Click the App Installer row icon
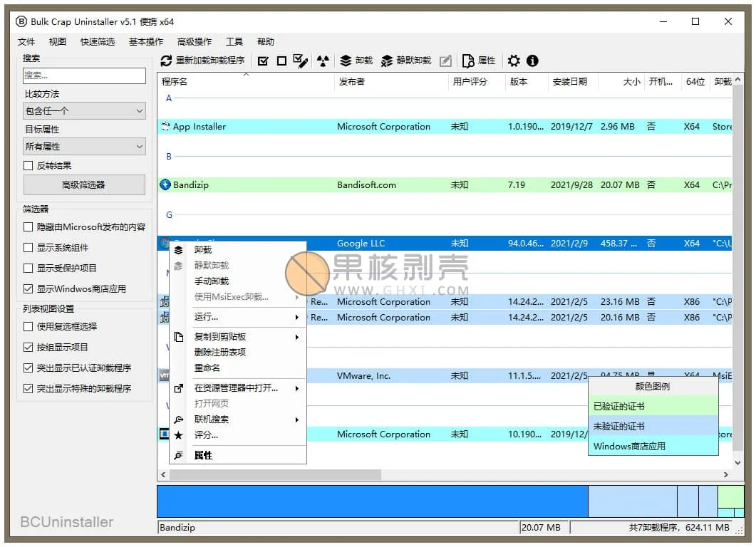This screenshot has width=756, height=547. [165, 126]
